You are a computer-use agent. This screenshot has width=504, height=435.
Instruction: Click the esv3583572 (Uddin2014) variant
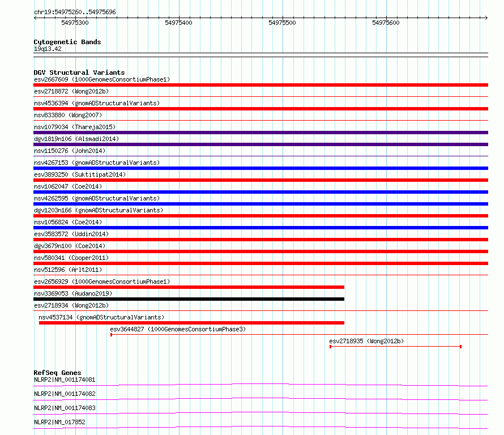tap(71, 234)
